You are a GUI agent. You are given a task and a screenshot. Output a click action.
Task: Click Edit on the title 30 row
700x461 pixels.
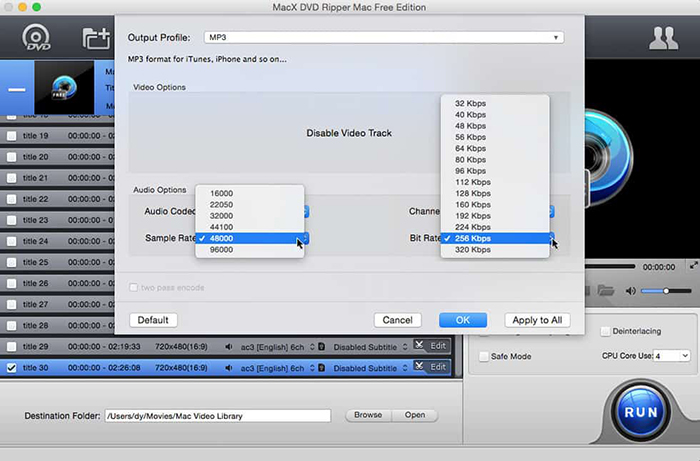tap(431, 367)
